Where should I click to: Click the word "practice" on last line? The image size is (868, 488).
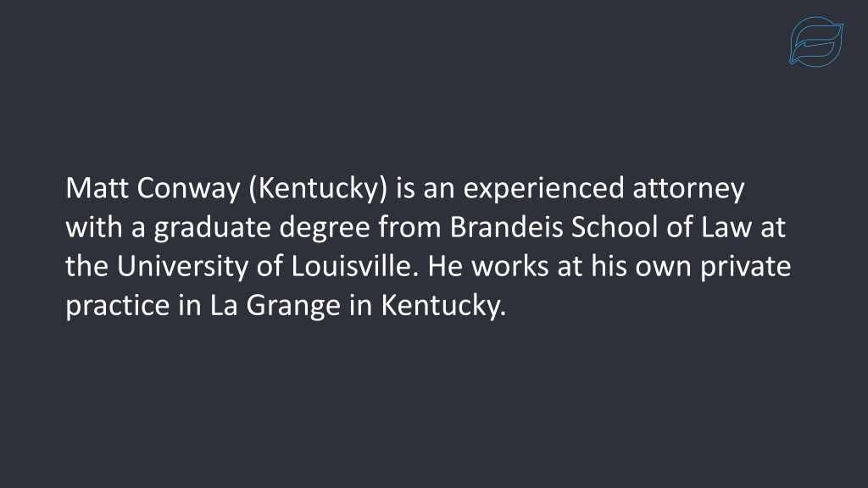click(x=117, y=305)
